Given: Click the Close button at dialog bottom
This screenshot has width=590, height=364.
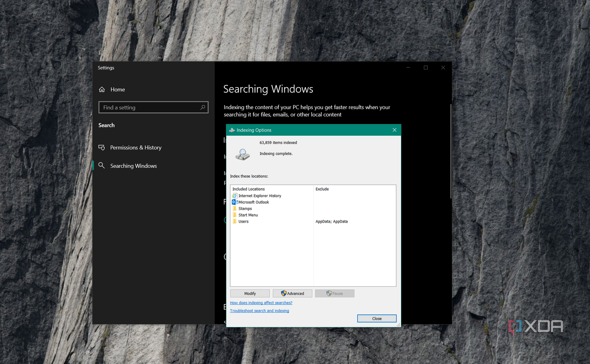Looking at the screenshot, I should point(377,319).
